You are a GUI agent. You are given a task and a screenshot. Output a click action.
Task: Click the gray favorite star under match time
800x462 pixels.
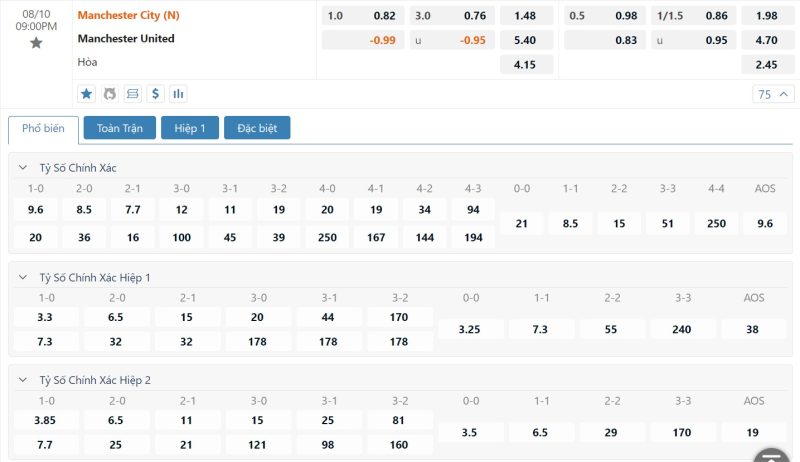[36, 43]
